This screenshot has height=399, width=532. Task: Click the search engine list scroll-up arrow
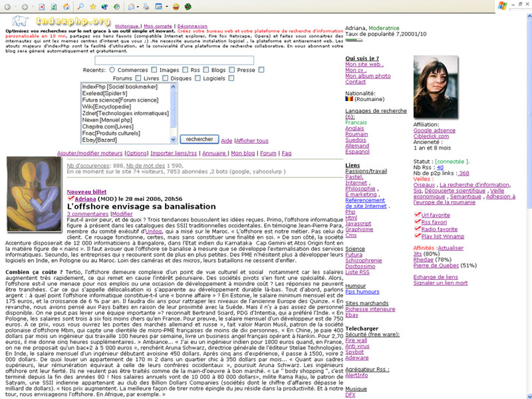tap(173, 87)
